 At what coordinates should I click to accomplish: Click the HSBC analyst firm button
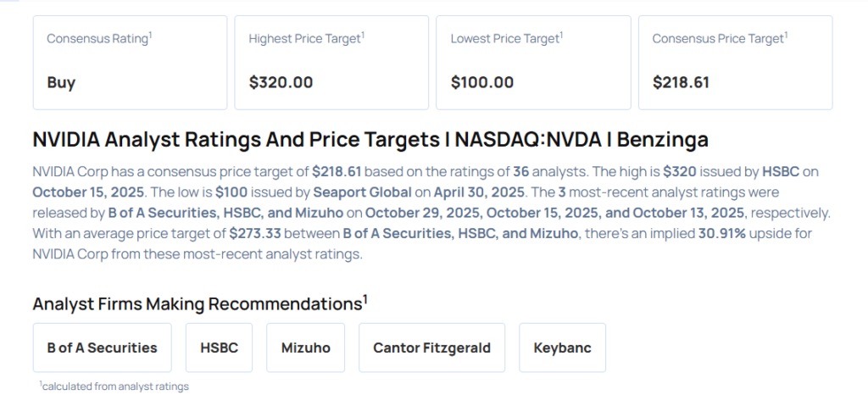click(x=219, y=348)
